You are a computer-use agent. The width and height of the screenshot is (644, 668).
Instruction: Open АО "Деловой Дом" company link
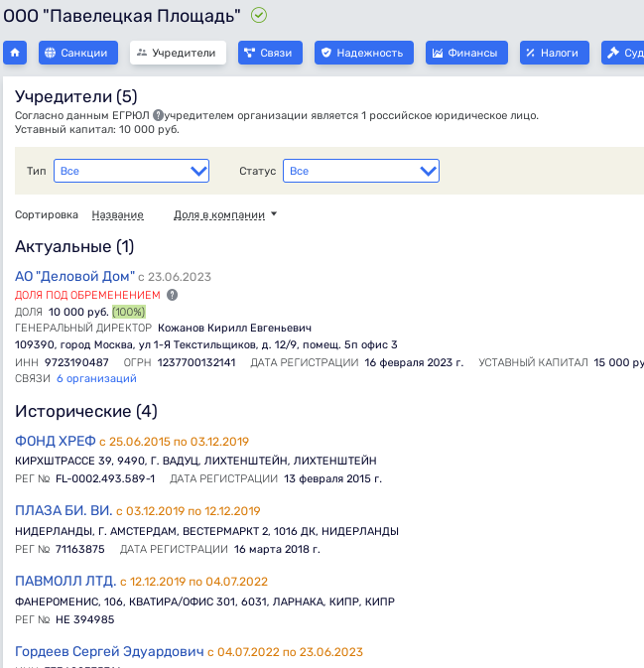tap(74, 276)
